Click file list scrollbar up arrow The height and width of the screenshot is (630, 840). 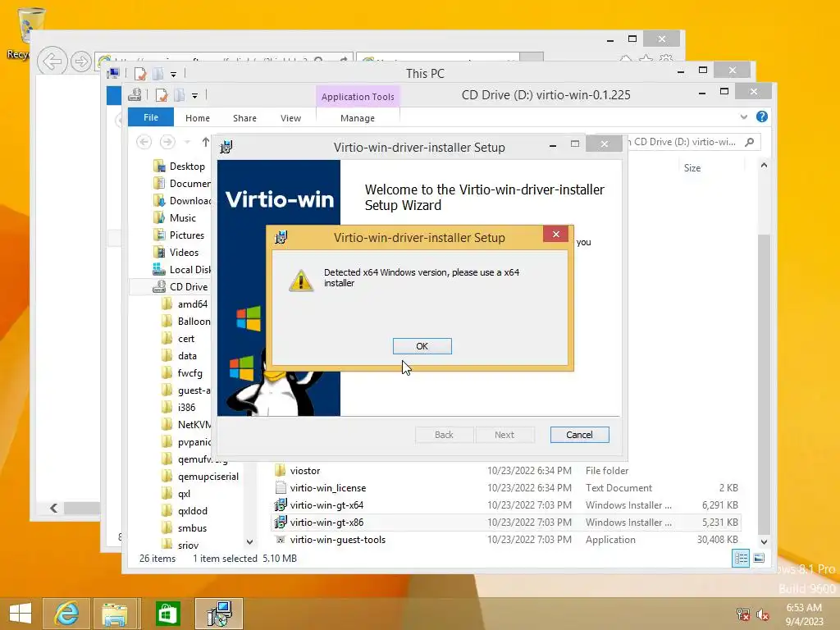(x=764, y=165)
